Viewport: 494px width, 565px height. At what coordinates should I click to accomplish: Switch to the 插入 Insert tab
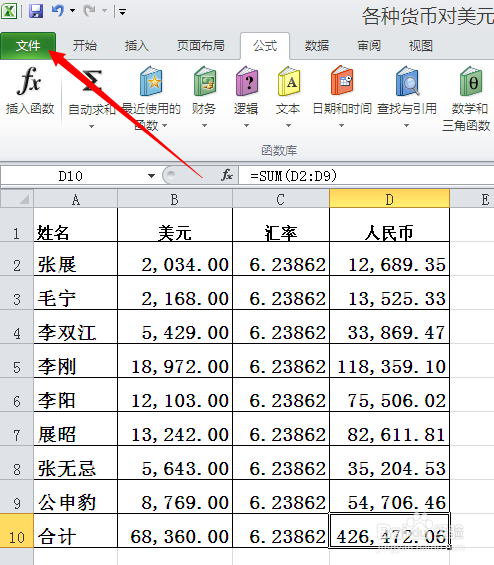(137, 46)
